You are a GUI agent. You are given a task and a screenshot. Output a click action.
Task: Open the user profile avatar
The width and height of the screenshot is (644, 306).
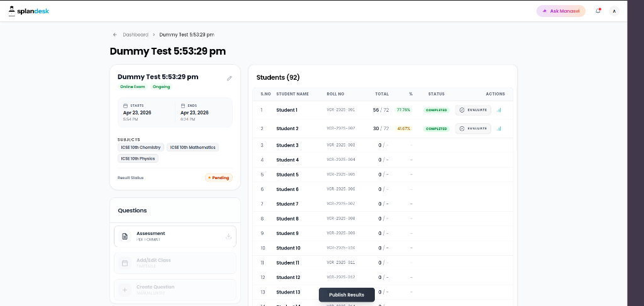click(614, 11)
